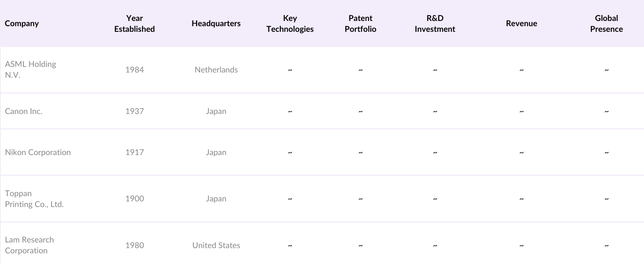Viewport: 644px width, 263px height.
Task: Click the United States headquarters cell
Action: point(216,245)
